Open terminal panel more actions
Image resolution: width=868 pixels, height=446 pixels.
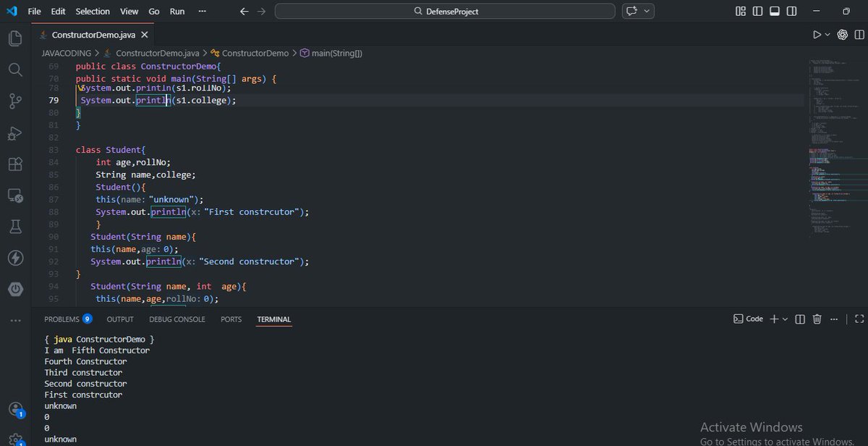835,319
